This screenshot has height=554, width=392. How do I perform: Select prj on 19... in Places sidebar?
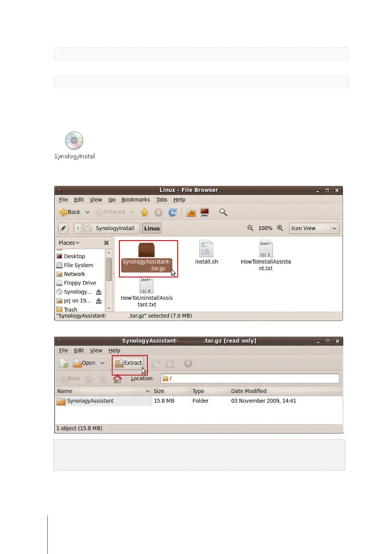click(x=74, y=301)
